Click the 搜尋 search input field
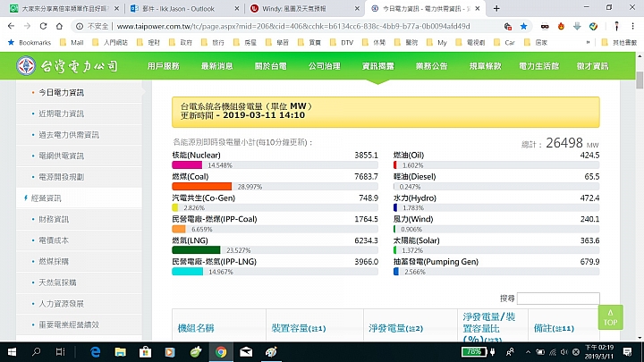 (558, 299)
